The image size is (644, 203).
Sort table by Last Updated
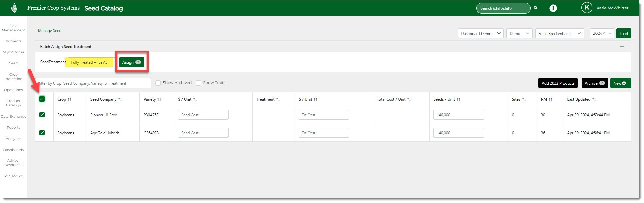594,99
